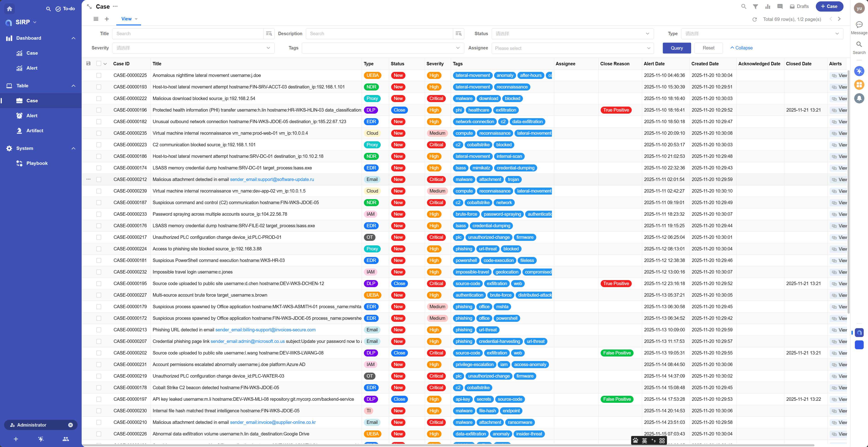The image size is (868, 447).
Task: Open the bar chart statistics icon
Action: tap(768, 6)
